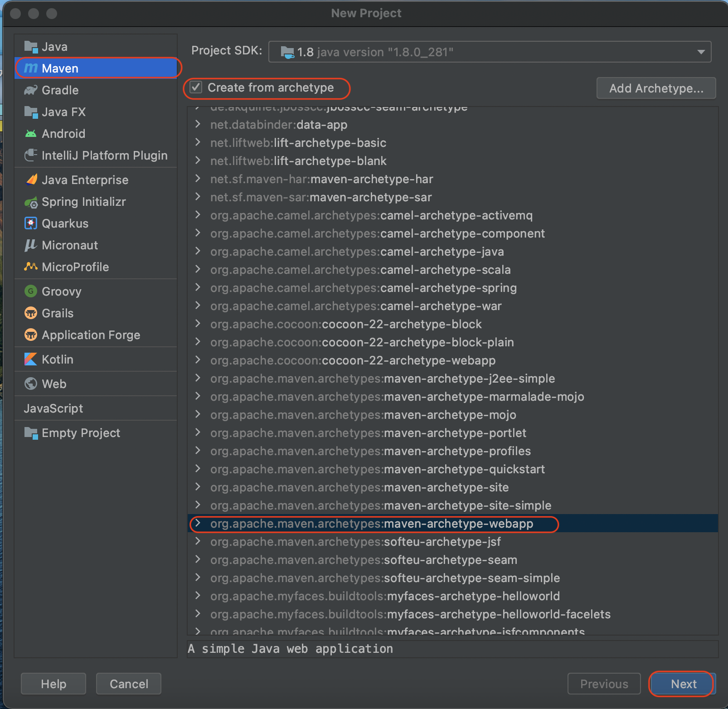The width and height of the screenshot is (728, 709).
Task: Select softeu-archetype-seam archetype
Action: [452, 560]
